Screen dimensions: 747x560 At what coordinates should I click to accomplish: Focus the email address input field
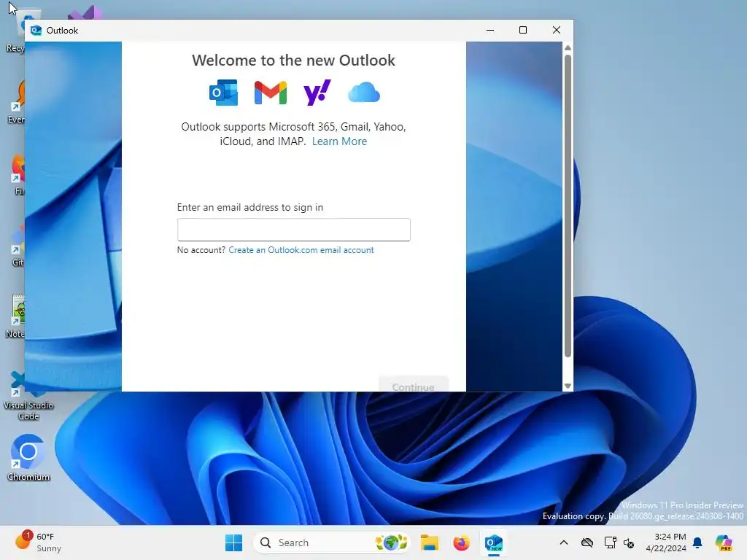293,230
